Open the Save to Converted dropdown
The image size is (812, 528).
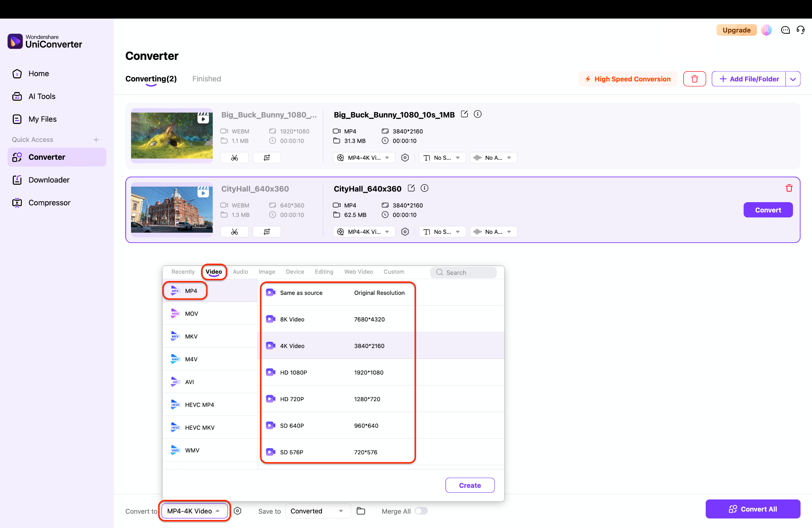[x=318, y=511]
